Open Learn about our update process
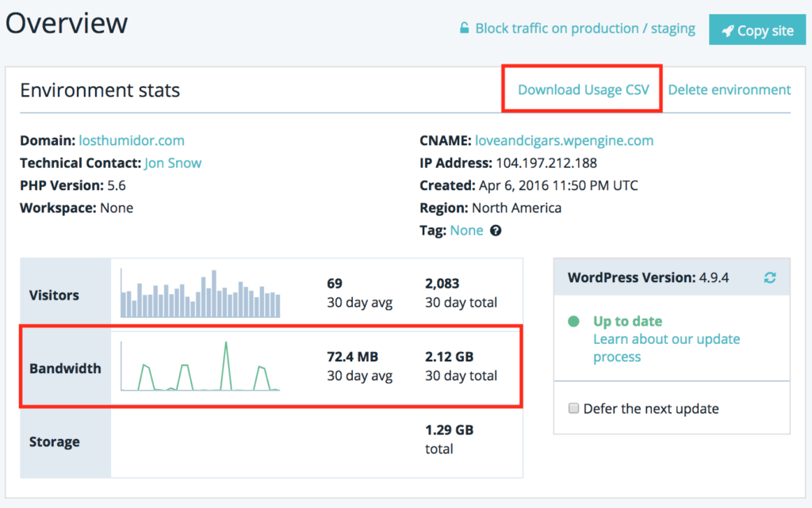The height and width of the screenshot is (508, 812). click(x=667, y=347)
